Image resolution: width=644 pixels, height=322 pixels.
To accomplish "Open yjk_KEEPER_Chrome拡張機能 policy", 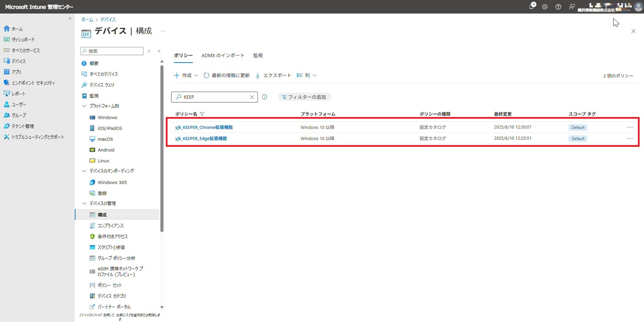I will point(204,127).
